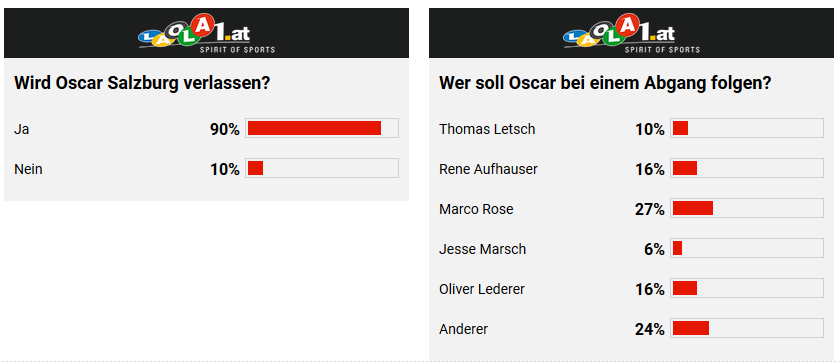The image size is (839, 362).
Task: Click Marco Rose's 27% result bar
Action: pos(746,208)
